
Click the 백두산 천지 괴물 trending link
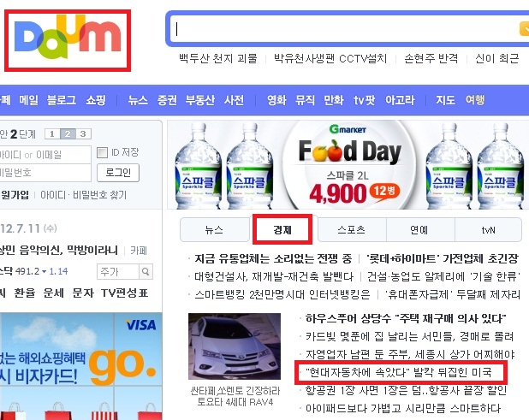coord(218,59)
